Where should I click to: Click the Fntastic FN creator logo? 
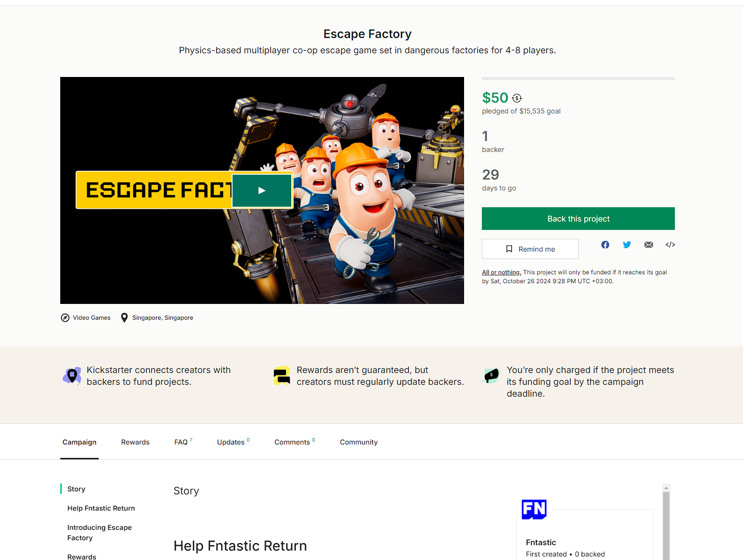point(534,510)
